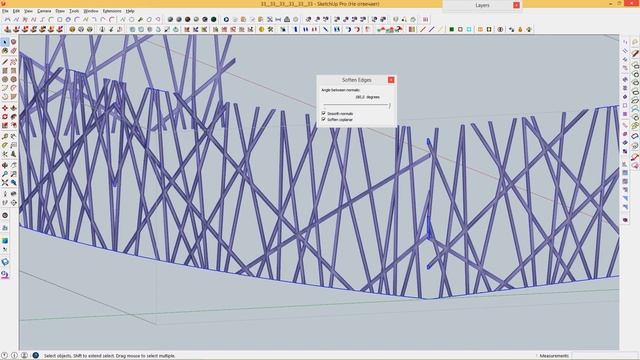
Task: Click the status bar help question icon
Action: point(36,356)
